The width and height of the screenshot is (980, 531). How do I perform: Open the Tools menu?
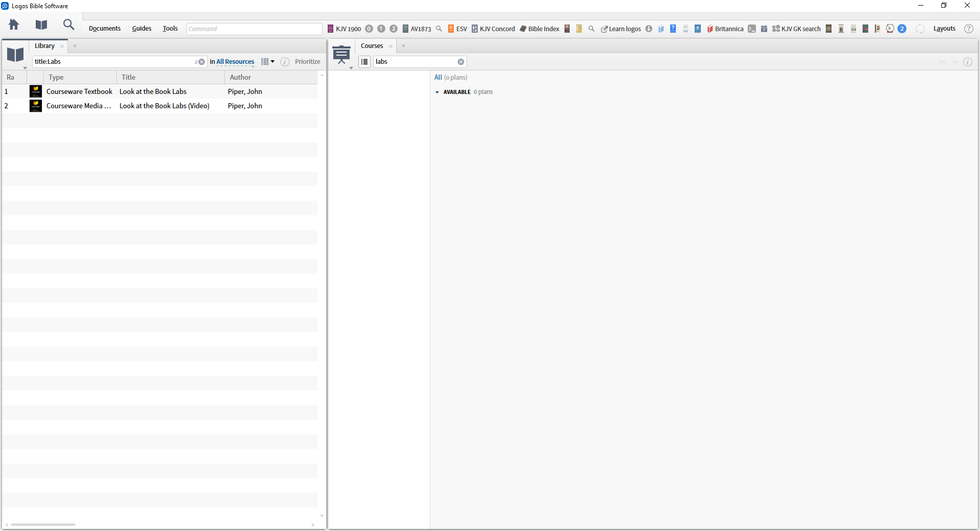coord(170,29)
